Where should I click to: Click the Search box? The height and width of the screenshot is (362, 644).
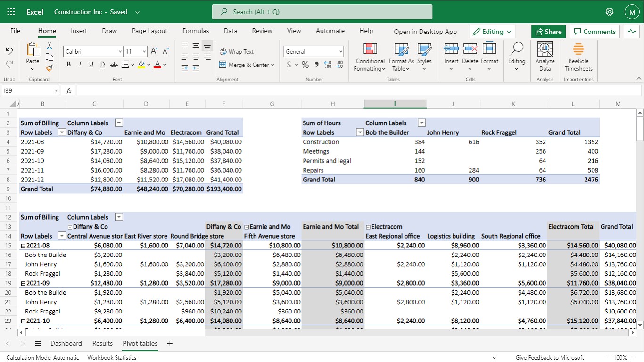coord(322,12)
